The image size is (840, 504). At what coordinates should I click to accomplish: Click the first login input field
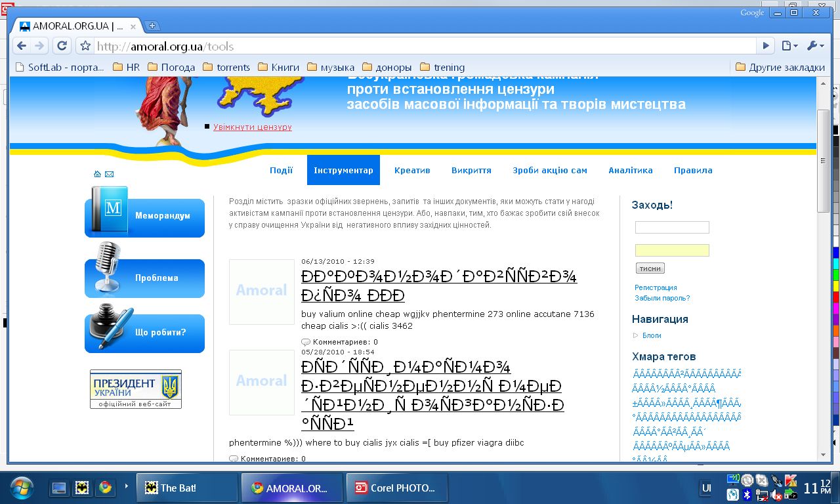pyautogui.click(x=672, y=227)
